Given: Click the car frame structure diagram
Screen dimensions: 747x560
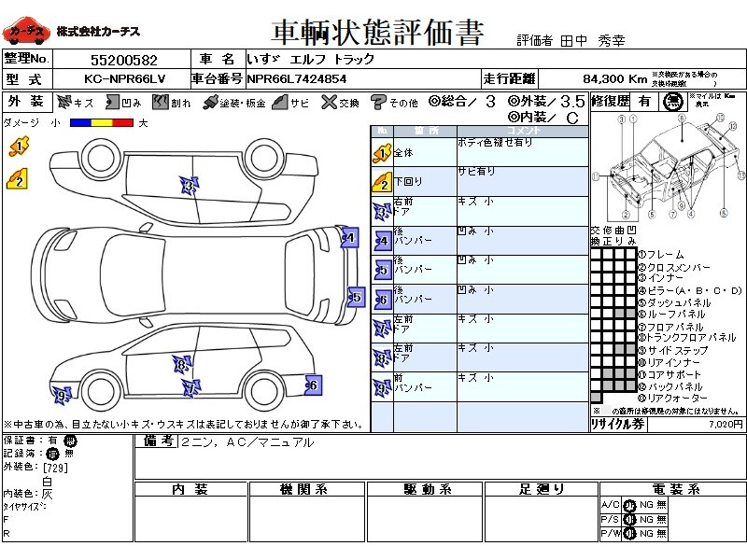Looking at the screenshot, I should click(668, 168).
